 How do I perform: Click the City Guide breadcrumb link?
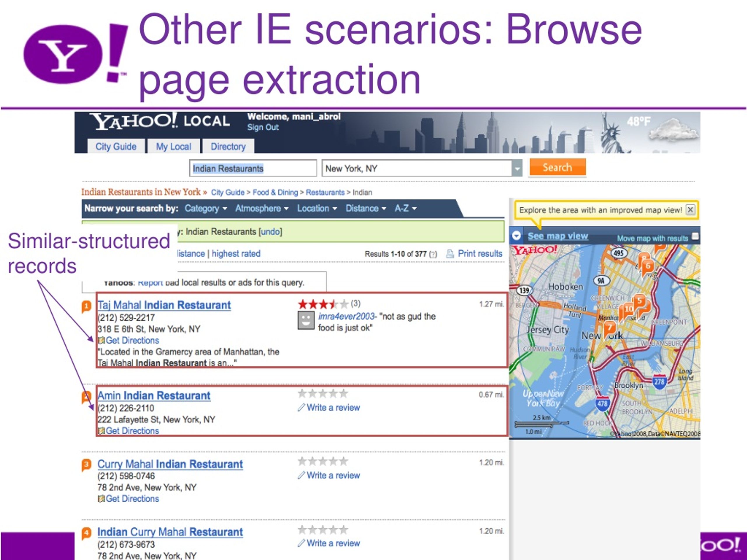pyautogui.click(x=228, y=192)
